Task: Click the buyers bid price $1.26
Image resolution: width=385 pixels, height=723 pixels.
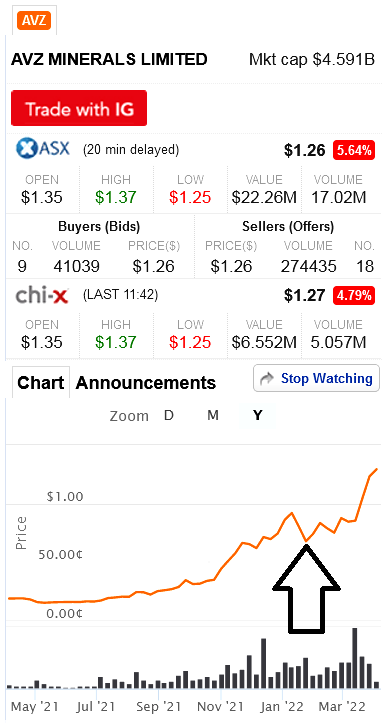Action: coord(154,266)
